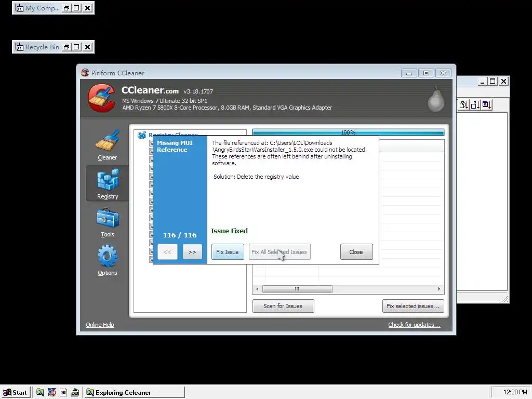Click the Recycle Bin minimized window title

point(43,47)
